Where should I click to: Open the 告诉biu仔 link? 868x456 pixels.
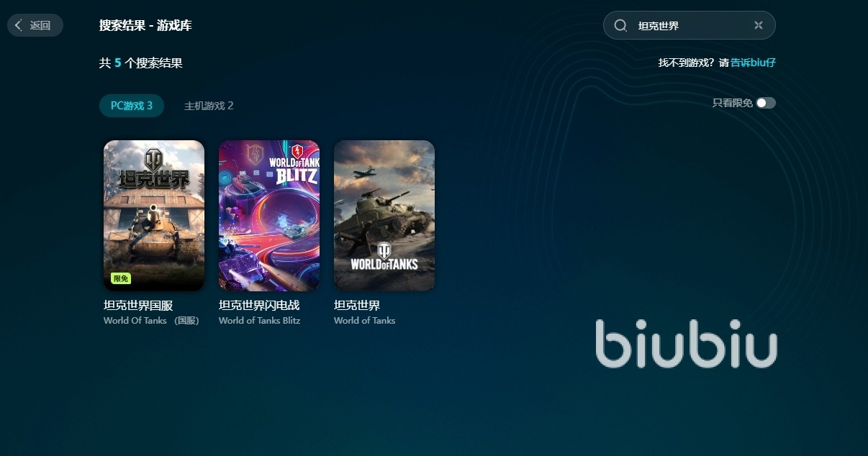(x=753, y=63)
